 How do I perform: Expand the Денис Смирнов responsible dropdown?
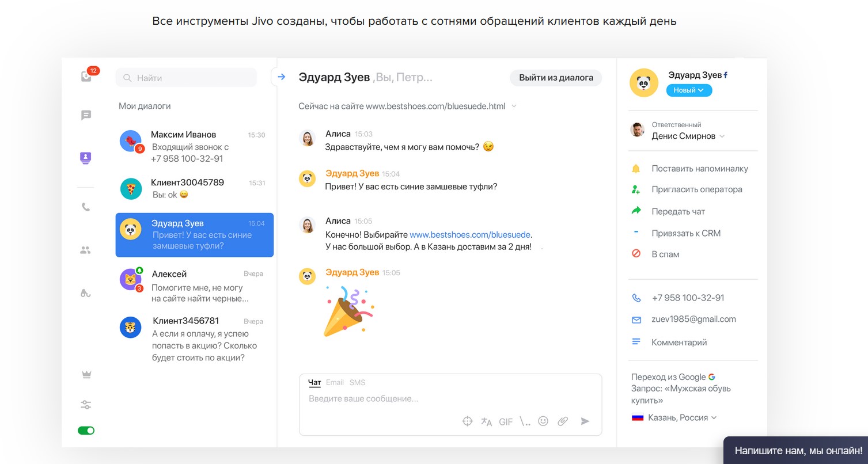click(688, 136)
